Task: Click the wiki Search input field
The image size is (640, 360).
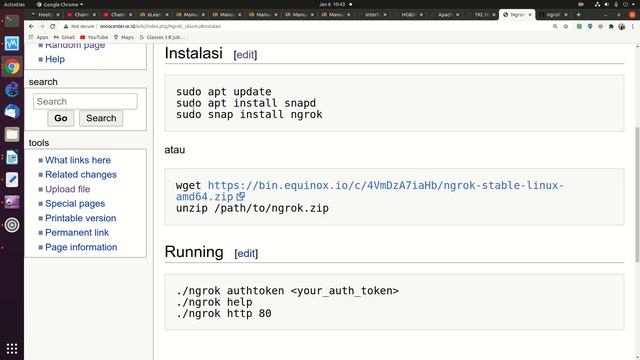Action: 85,101
